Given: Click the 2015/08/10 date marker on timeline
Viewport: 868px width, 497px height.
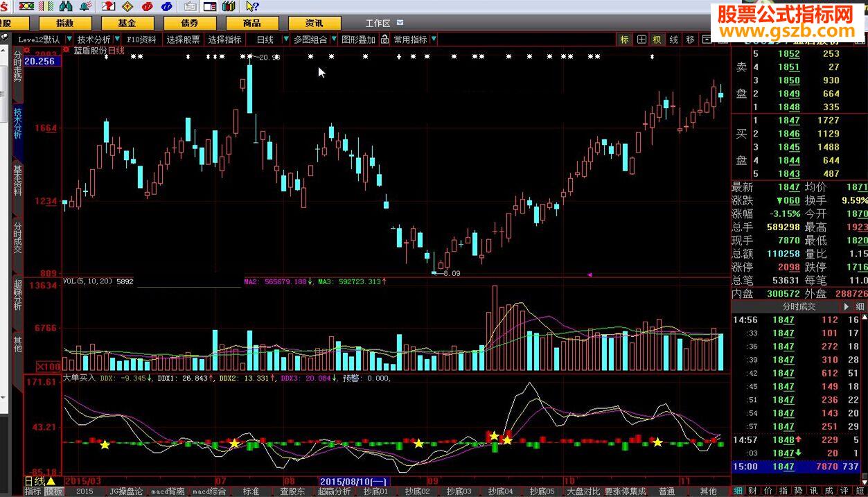Looking at the screenshot, I should coord(354,481).
